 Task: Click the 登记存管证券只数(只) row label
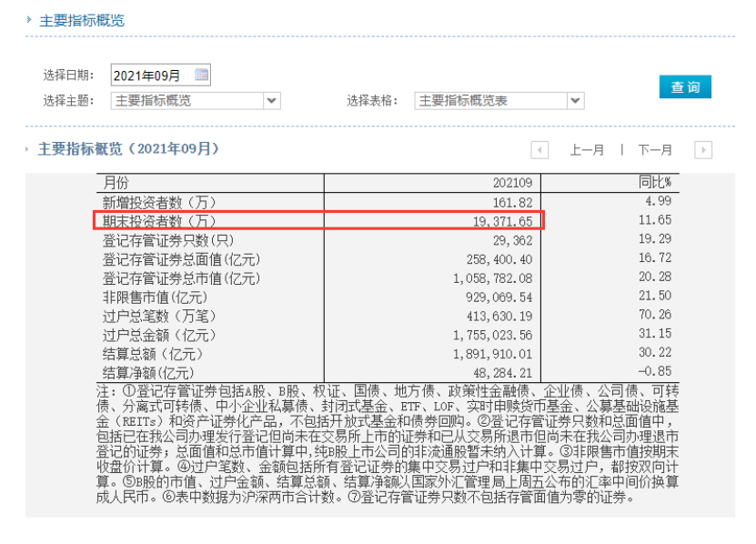click(167, 240)
